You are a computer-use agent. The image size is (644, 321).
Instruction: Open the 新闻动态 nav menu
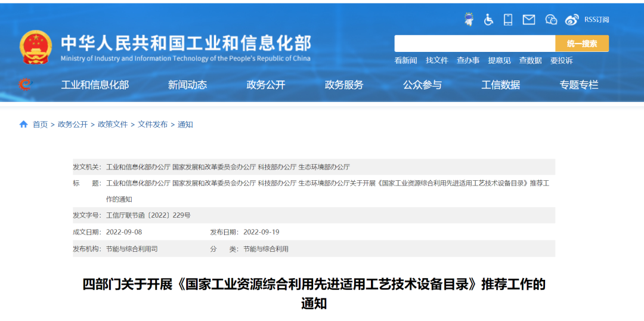tap(187, 85)
